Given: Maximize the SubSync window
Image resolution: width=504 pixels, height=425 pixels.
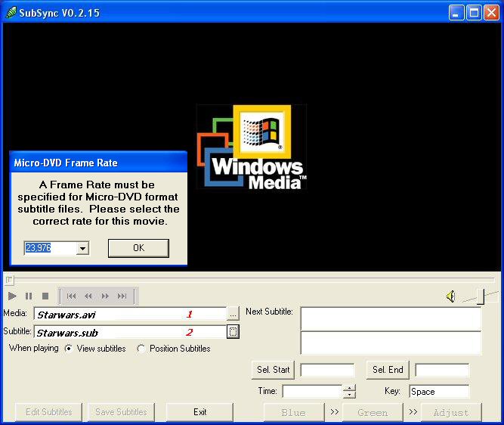Looking at the screenshot, I should click(x=474, y=13).
